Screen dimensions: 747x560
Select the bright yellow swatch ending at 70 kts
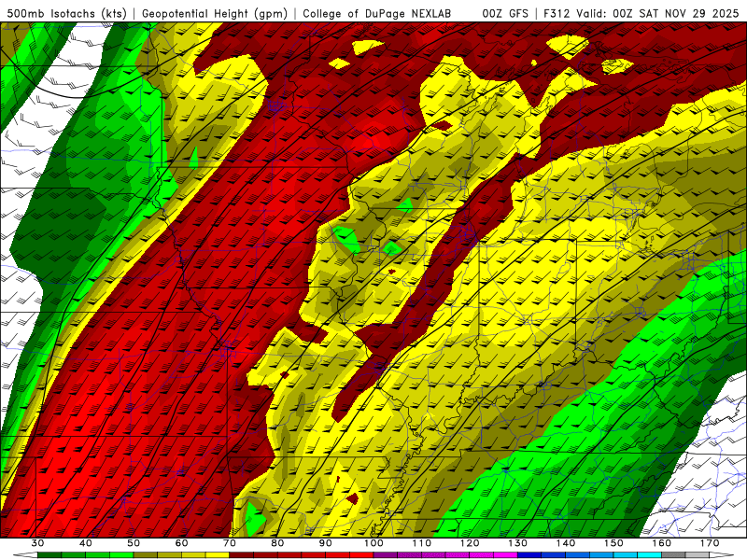tap(218, 555)
